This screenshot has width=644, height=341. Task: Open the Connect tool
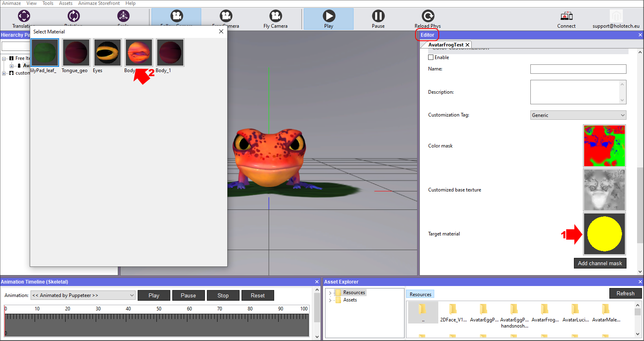[566, 16]
